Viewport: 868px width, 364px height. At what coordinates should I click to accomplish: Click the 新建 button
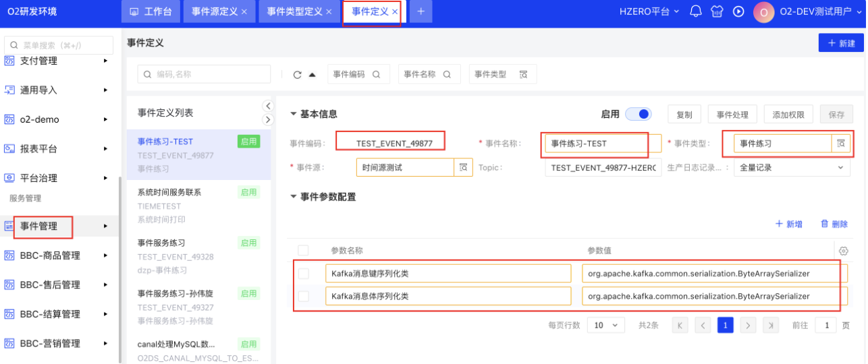pos(840,43)
